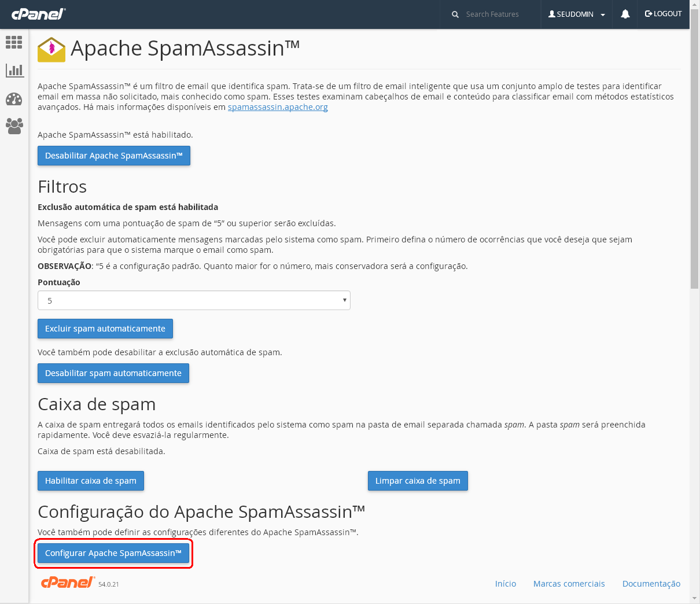Log out using the LOGOUT link

(x=664, y=14)
